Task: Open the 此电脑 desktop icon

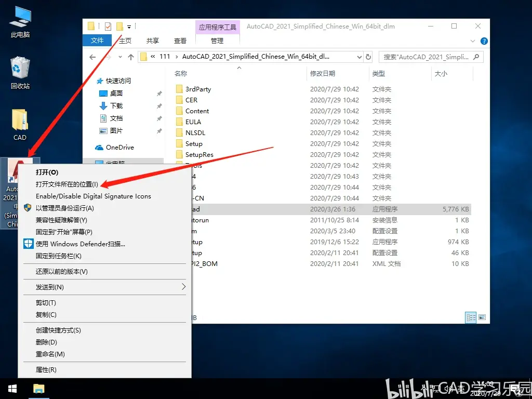Action: 20,22
